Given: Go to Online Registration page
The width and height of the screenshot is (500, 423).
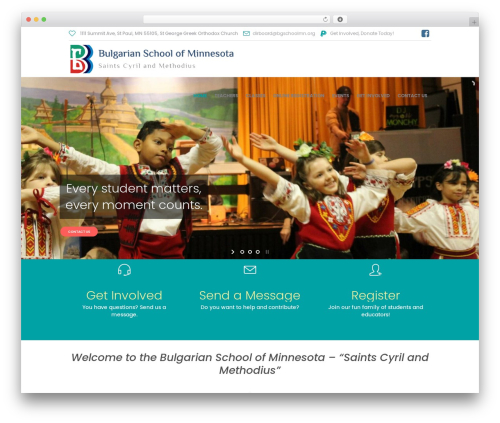Looking at the screenshot, I should pyautogui.click(x=299, y=96).
